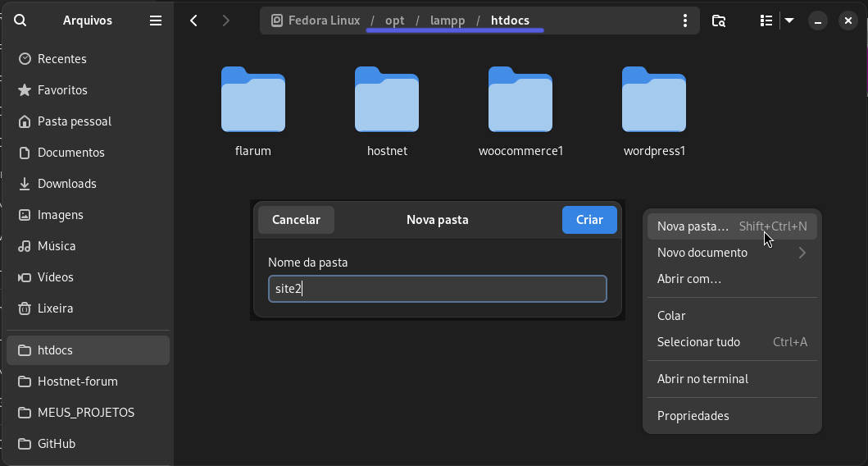This screenshot has width=868, height=466.
Task: Choose Selecionar tudo menu entry
Action: pyautogui.click(x=732, y=342)
